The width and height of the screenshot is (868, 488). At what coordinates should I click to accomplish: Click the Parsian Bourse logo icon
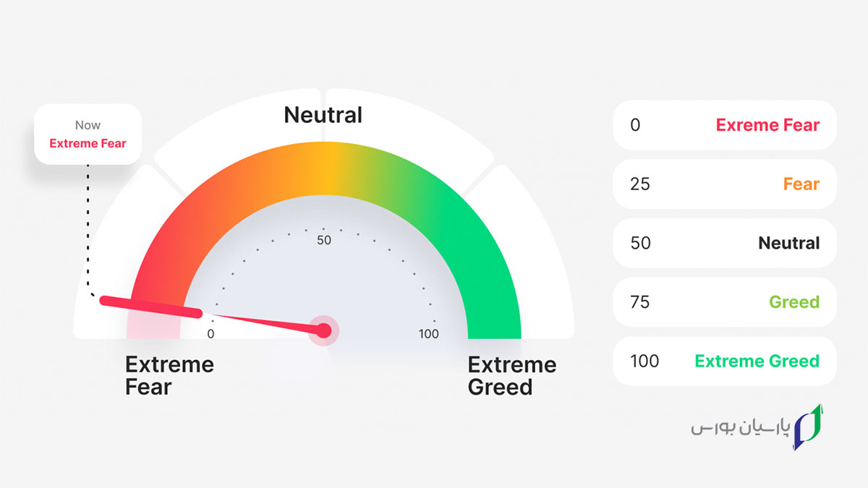pyautogui.click(x=809, y=427)
